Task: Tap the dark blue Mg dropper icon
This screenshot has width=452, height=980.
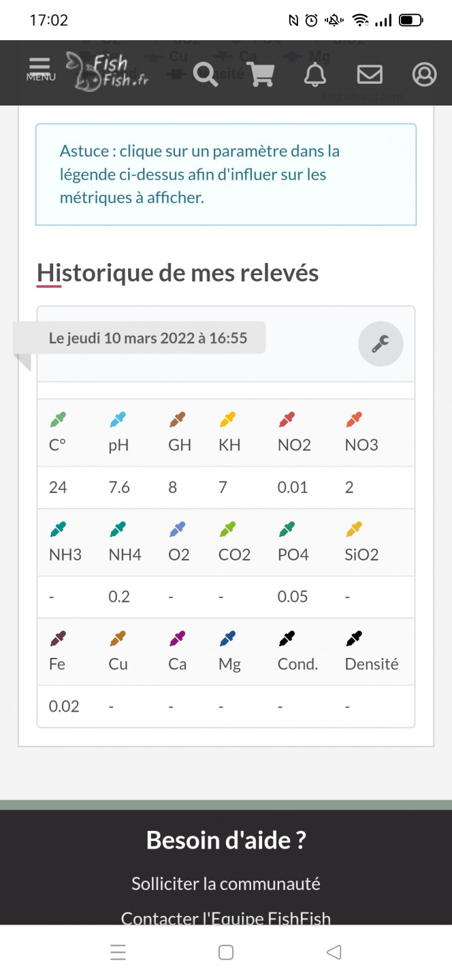Action: click(x=227, y=639)
